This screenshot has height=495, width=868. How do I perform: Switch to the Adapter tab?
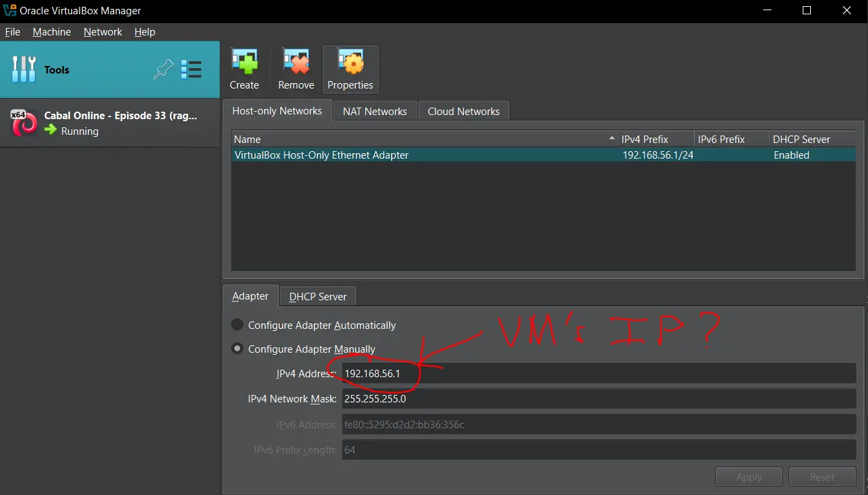tap(250, 296)
